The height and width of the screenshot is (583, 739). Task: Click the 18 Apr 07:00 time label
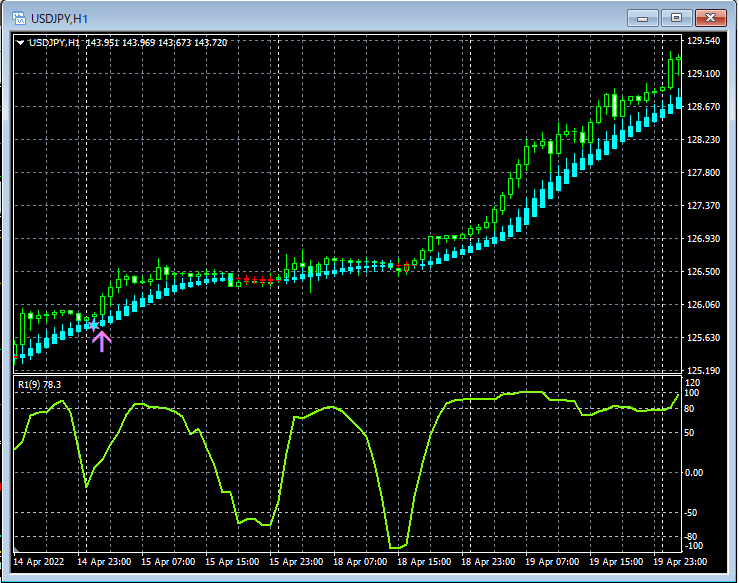coord(361,562)
